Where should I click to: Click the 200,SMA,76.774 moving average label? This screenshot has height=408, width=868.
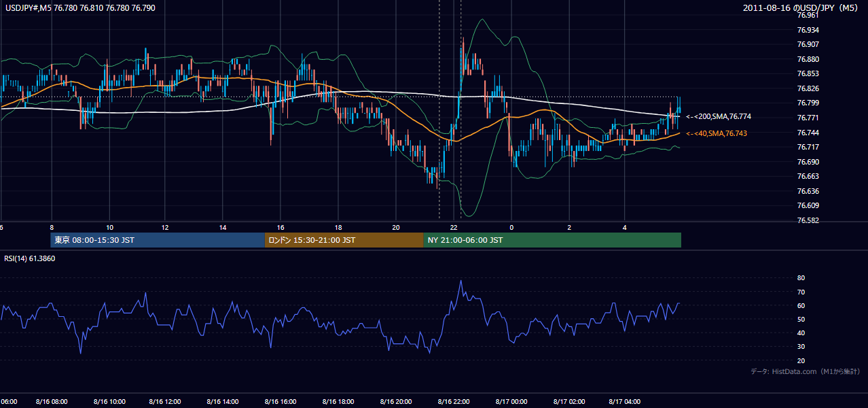click(x=719, y=117)
